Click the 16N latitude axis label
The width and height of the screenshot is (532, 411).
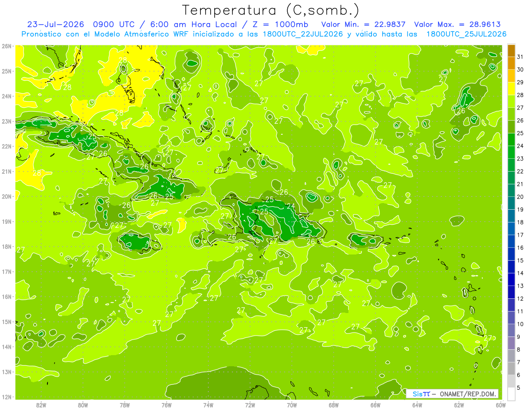point(6,297)
